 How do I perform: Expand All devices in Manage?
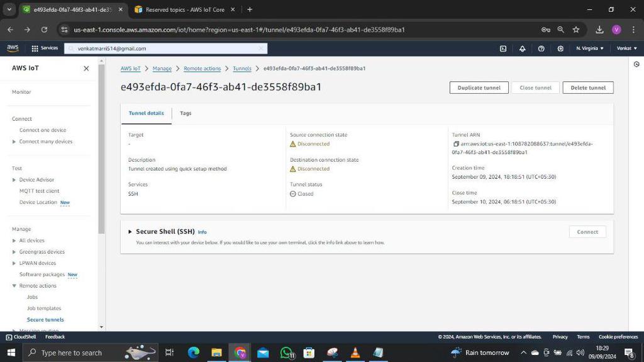pos(14,240)
